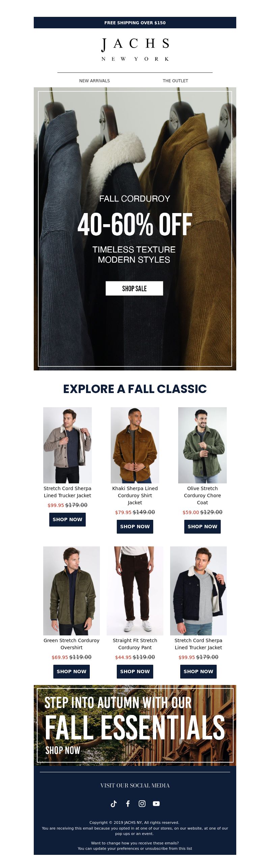
Task: Open the brown Corduroy Pant product image
Action: [x=135, y=591]
